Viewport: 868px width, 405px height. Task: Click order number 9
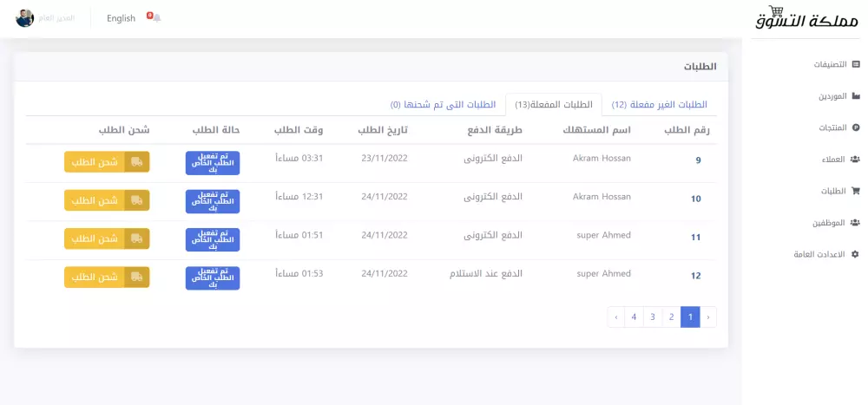(698, 160)
